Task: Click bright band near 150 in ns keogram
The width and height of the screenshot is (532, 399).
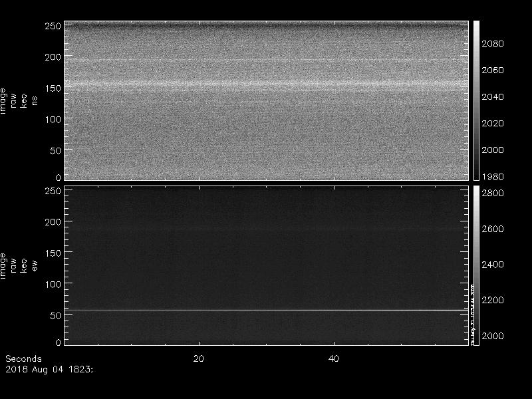Action: [x=267, y=84]
